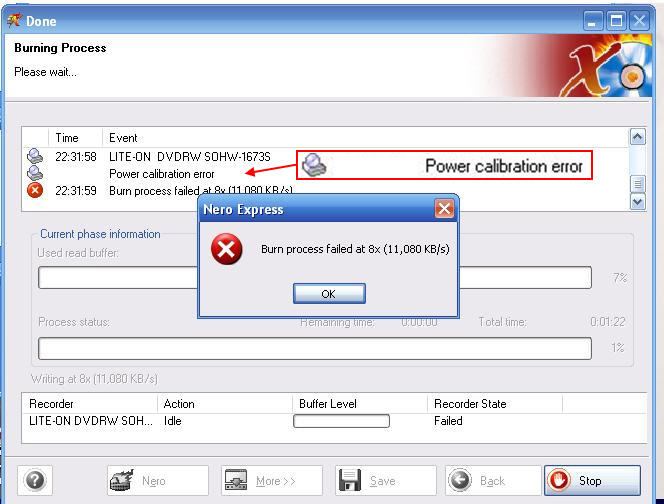Click the red failed icon in event log
The width and height of the screenshot is (664, 504).
(x=35, y=190)
